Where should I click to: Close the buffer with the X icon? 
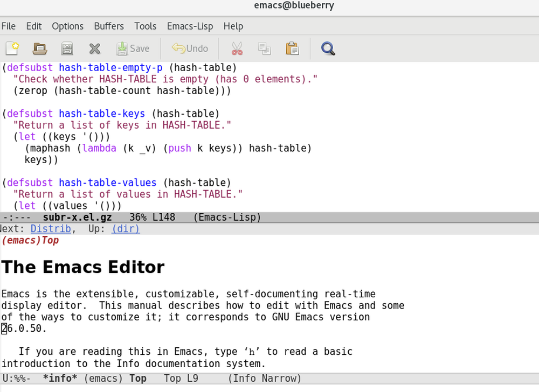click(x=94, y=49)
